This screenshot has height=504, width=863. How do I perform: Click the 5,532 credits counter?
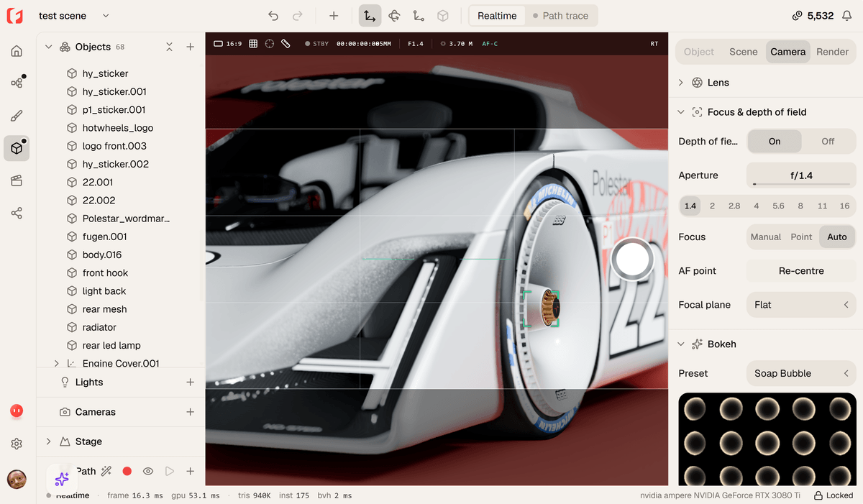pos(813,16)
